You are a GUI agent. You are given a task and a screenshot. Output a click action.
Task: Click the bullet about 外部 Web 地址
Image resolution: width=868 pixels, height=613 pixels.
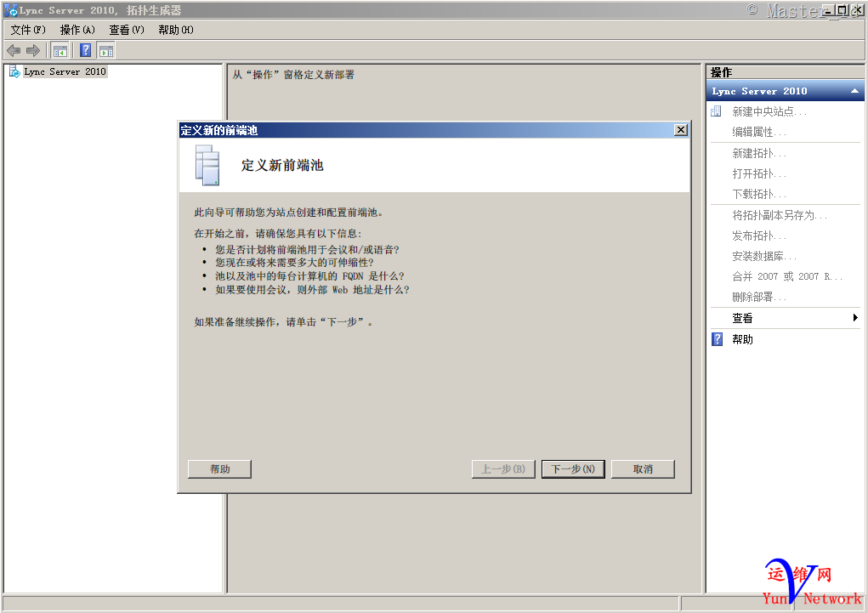pyautogui.click(x=312, y=290)
